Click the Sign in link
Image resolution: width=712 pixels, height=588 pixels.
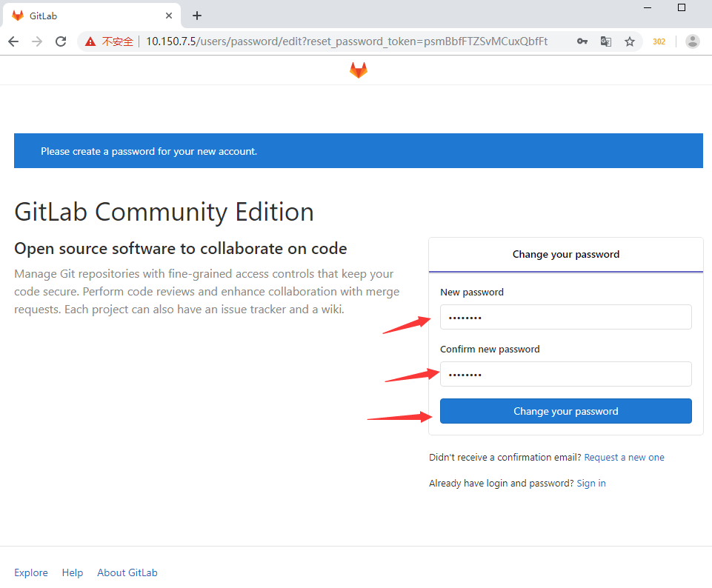(x=590, y=483)
